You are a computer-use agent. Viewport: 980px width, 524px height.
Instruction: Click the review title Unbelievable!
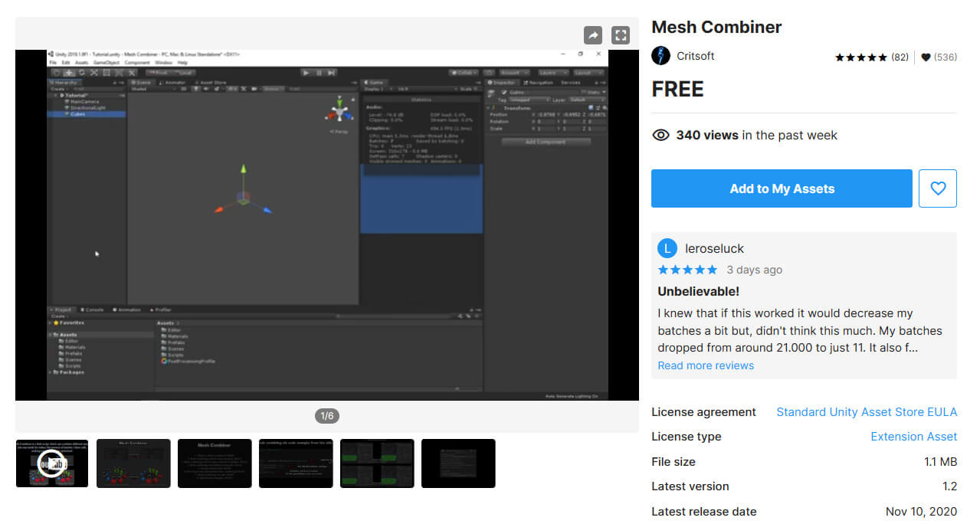coord(699,291)
